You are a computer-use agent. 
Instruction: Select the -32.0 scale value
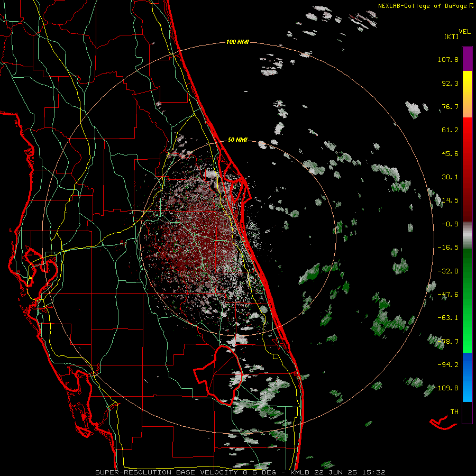(x=448, y=271)
